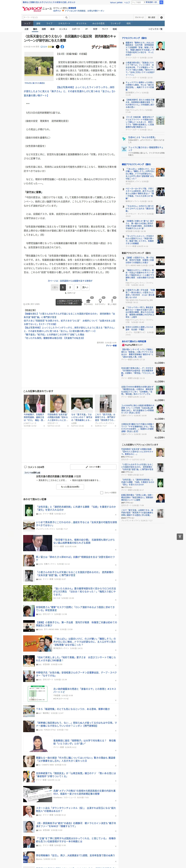Select the 速報 navigation tab
186x868 pixels.
(38, 24)
